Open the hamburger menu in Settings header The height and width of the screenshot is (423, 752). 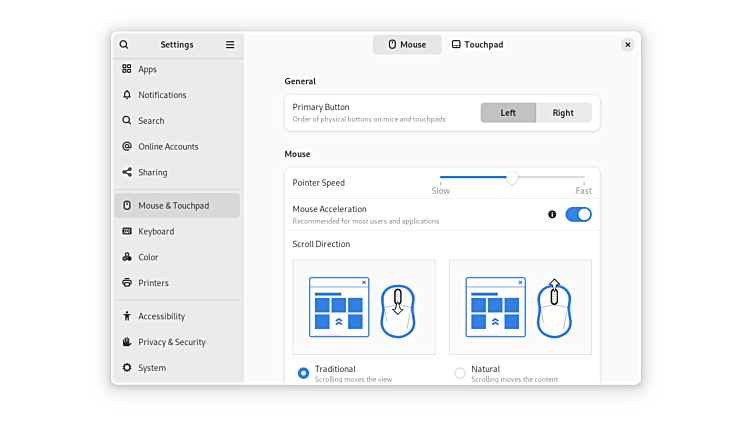coord(230,45)
